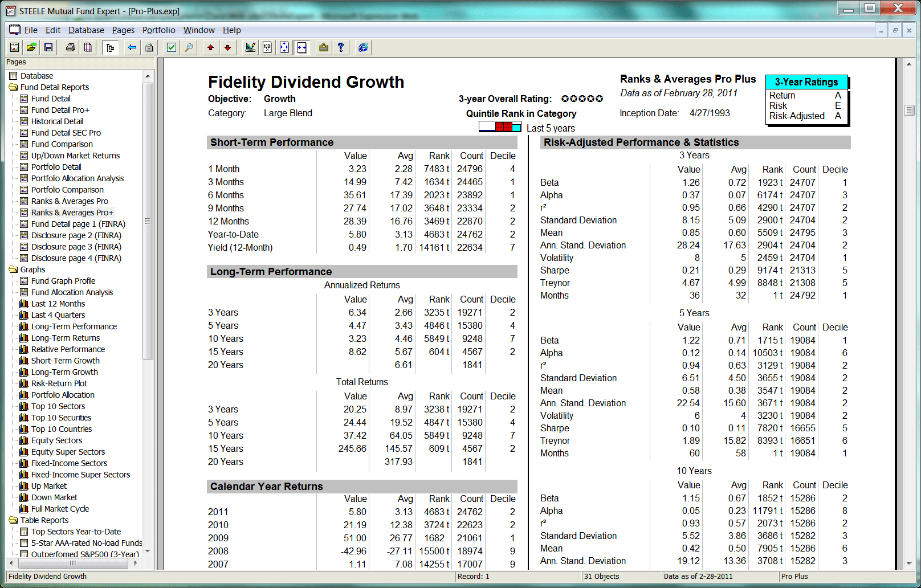Open the Fund Comparison page
The height and width of the screenshot is (588, 921).
click(62, 144)
